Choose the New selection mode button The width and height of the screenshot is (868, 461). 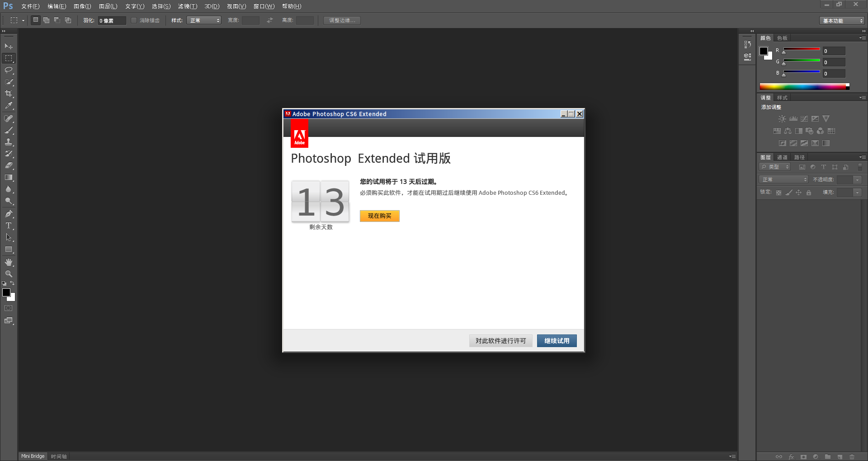[36, 20]
